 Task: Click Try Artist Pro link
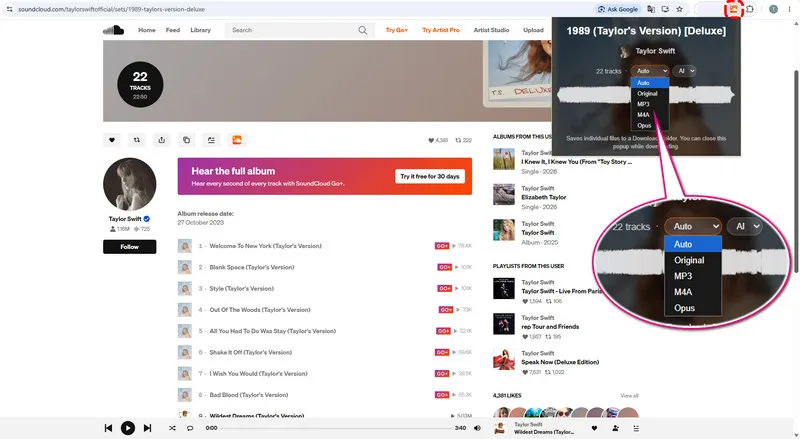441,30
